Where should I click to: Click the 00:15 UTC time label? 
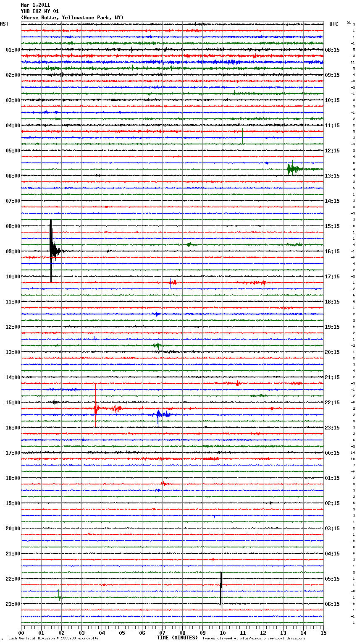[332, 453]
